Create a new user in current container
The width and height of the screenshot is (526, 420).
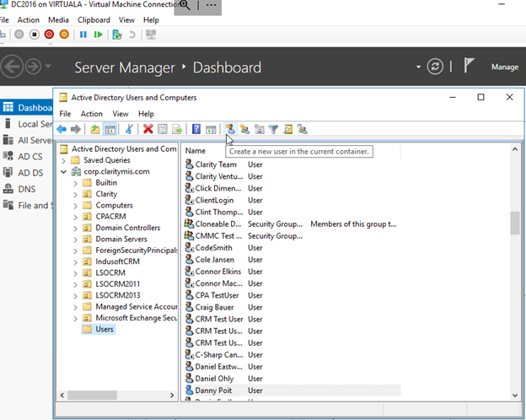[230, 129]
